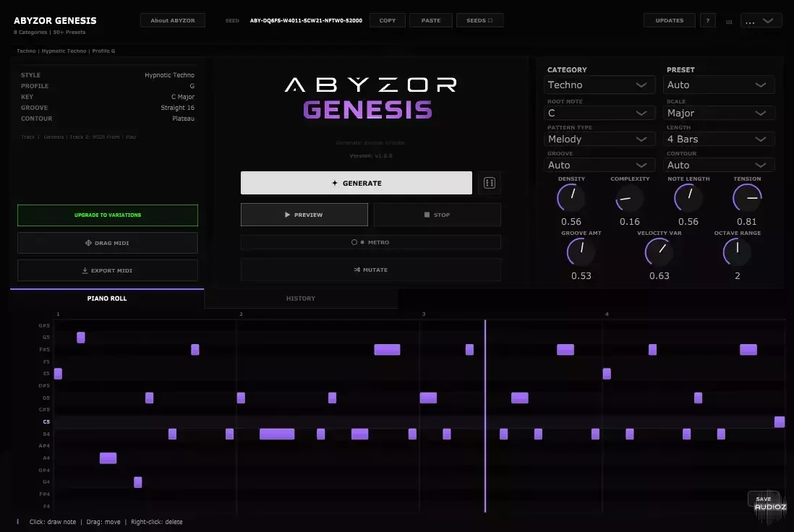Select the long B4 note in bar 2
This screenshot has height=532, width=794.
277,434
